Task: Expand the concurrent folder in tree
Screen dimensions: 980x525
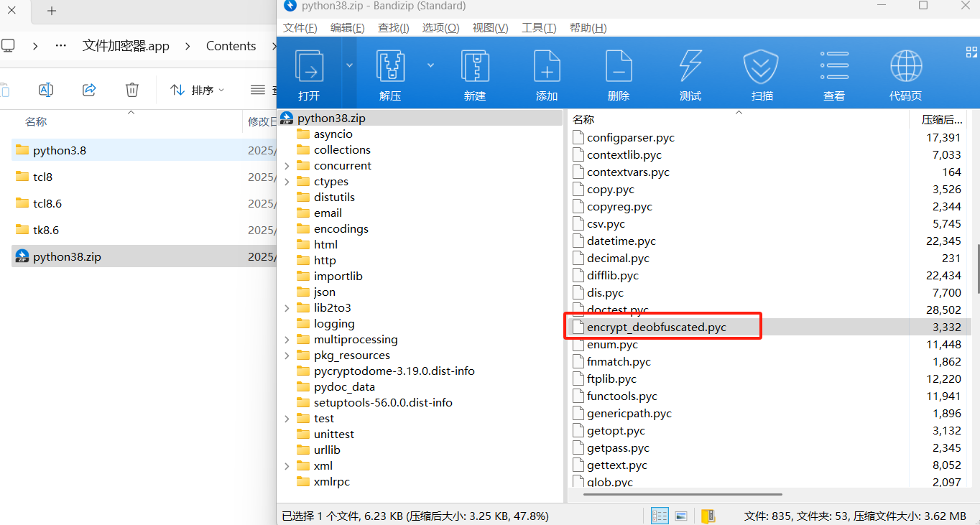Action: [x=287, y=166]
